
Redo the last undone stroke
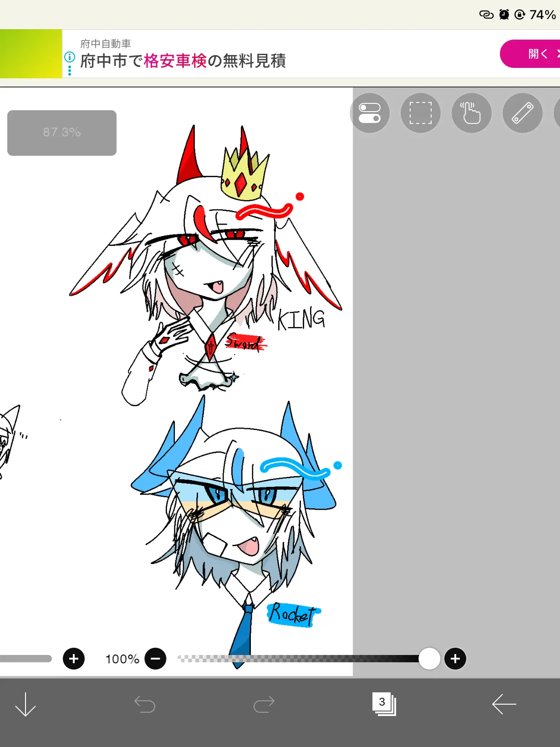264,704
